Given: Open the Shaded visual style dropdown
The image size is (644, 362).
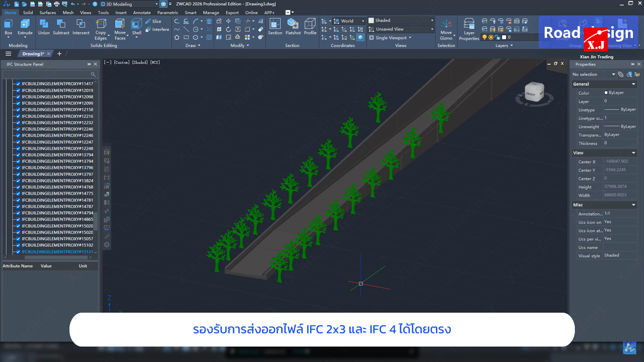Looking at the screenshot, I should point(432,20).
